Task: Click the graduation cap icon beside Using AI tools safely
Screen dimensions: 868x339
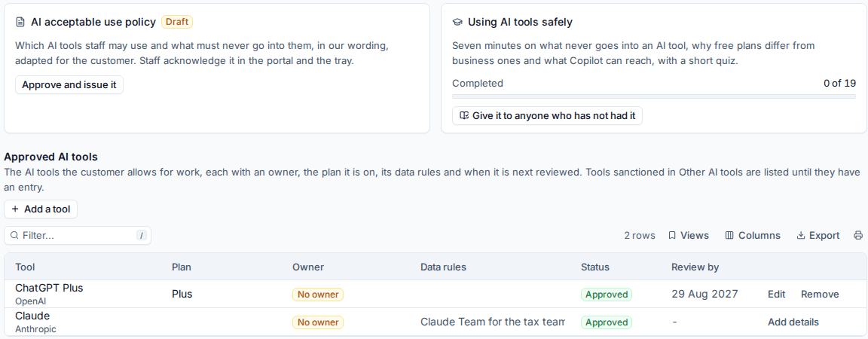Action: click(457, 22)
